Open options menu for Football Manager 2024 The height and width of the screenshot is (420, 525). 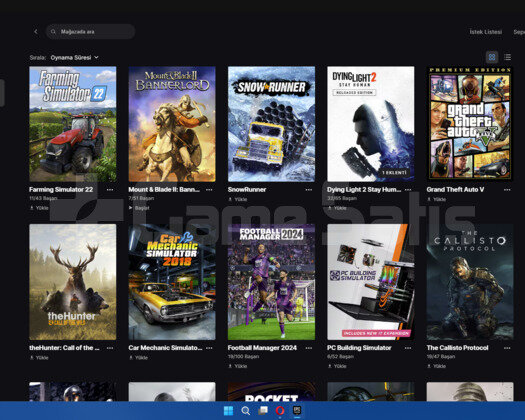click(309, 348)
